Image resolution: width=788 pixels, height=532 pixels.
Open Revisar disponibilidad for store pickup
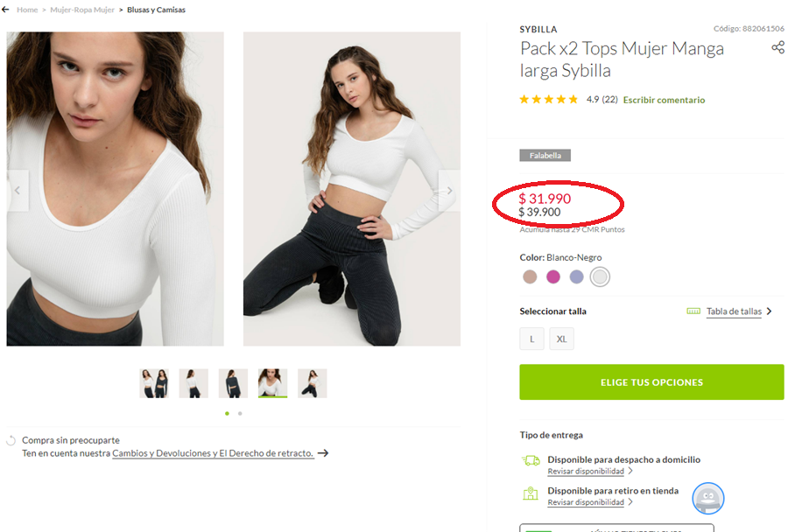click(x=586, y=503)
